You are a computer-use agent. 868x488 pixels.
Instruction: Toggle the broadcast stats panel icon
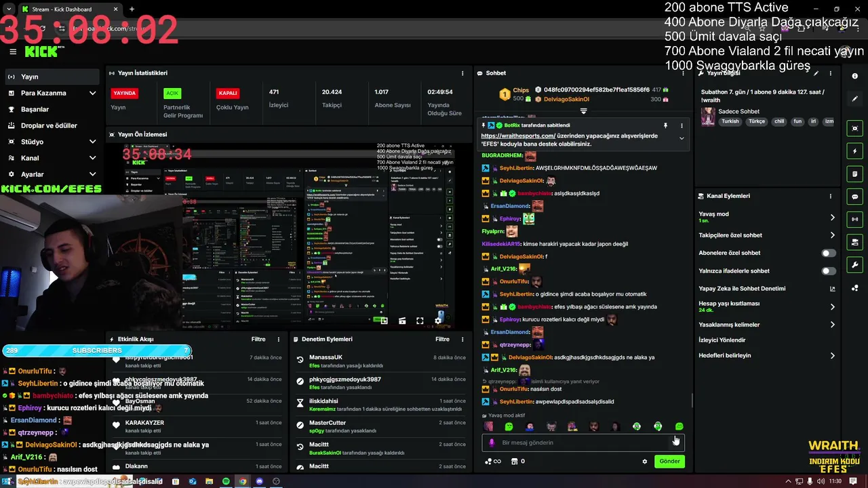tap(855, 219)
